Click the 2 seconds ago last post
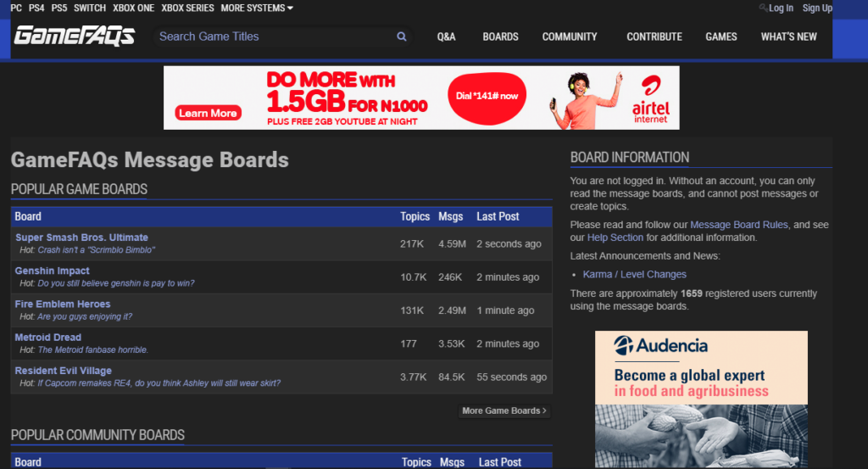This screenshot has width=868, height=469. point(509,244)
